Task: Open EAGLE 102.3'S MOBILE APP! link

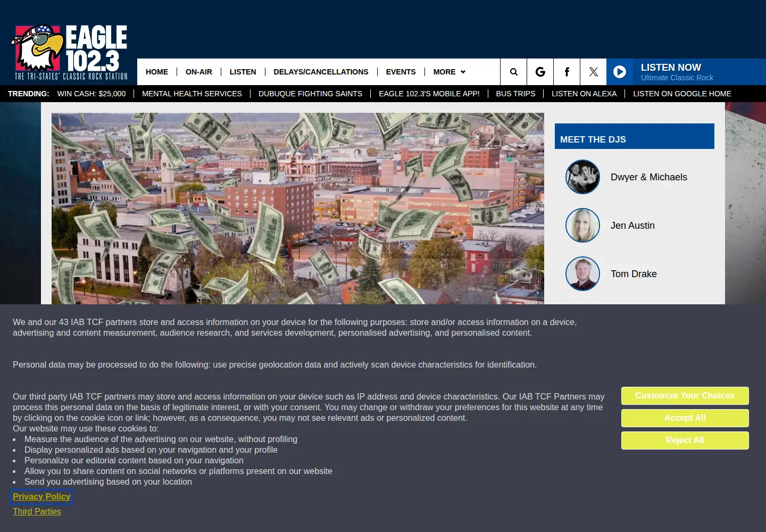Action: pyautogui.click(x=429, y=94)
